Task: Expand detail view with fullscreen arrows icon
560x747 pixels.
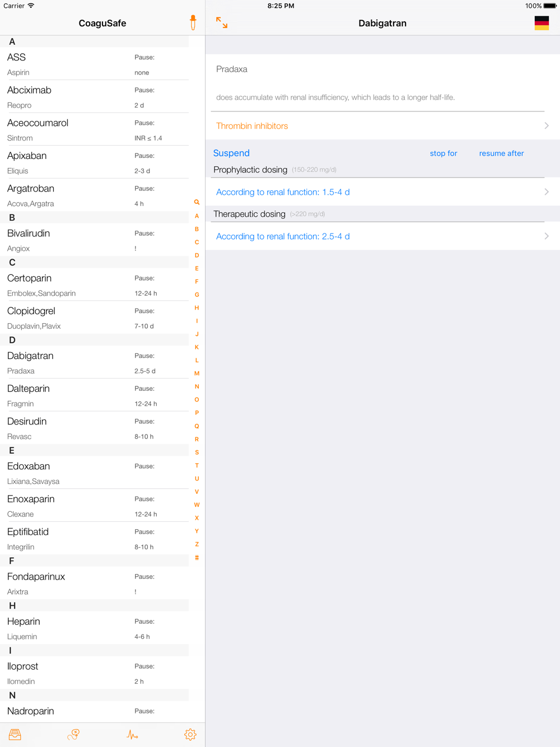Action: (222, 23)
